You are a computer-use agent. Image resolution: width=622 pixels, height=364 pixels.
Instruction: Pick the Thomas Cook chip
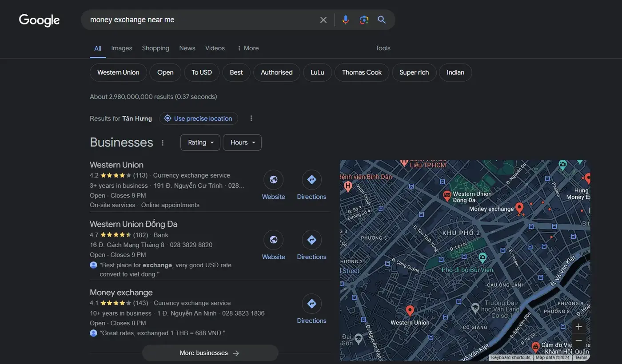coord(362,72)
